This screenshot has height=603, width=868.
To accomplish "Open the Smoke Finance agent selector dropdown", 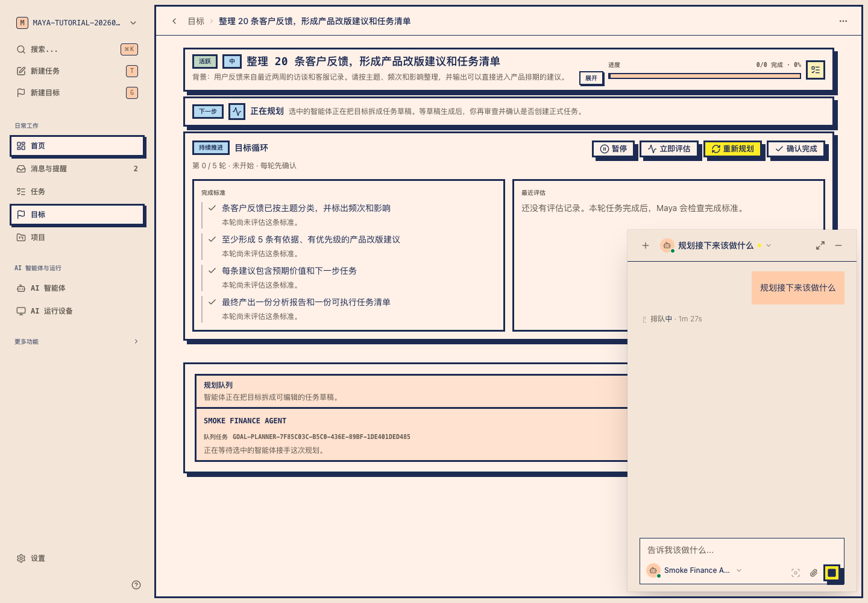I will pyautogui.click(x=694, y=570).
